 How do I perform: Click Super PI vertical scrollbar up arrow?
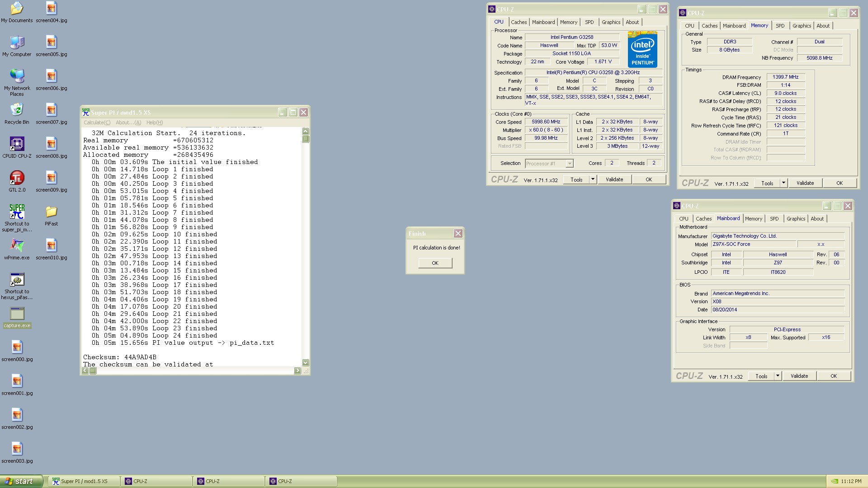[305, 131]
